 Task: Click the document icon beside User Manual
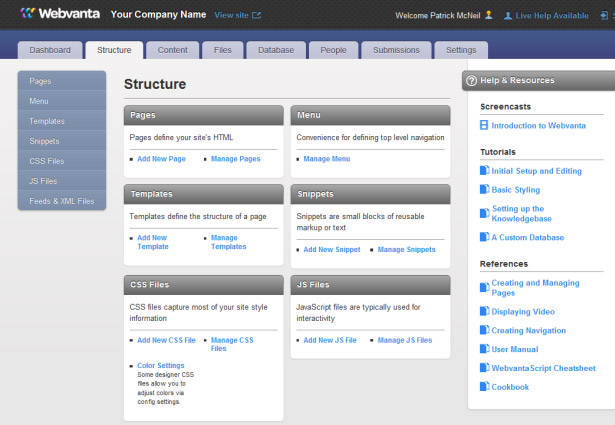(484, 349)
